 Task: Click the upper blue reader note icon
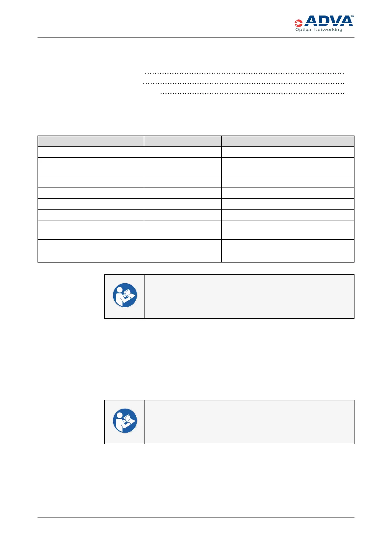click(x=125, y=295)
